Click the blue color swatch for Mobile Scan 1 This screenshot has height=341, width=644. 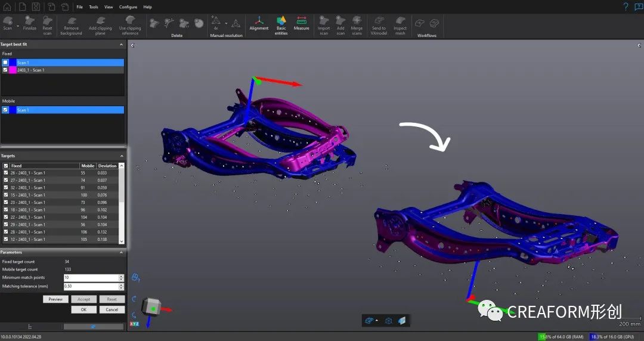[13, 110]
